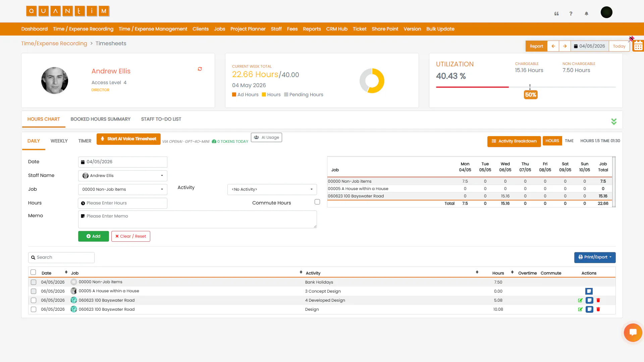Click the refresh icon beside Andrew Ellis
The width and height of the screenshot is (644, 362).
[x=200, y=69]
